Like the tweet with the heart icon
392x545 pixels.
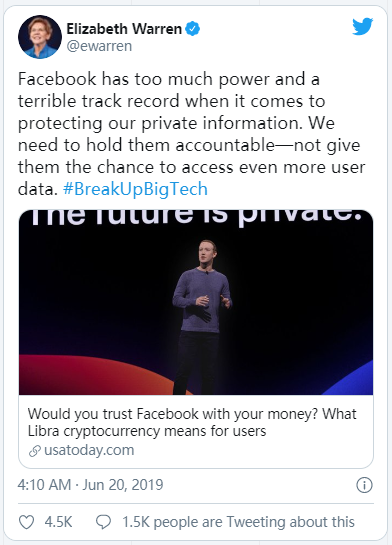26,522
